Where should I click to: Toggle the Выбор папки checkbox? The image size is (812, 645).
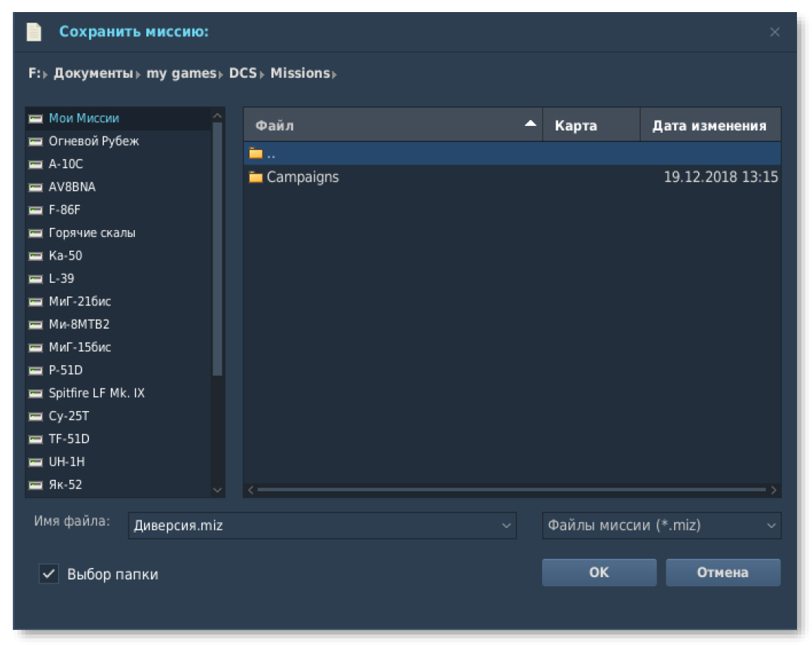[x=49, y=574]
